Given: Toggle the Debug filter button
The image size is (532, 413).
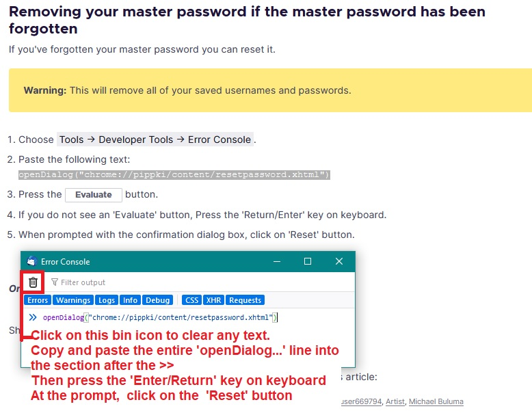Looking at the screenshot, I should tap(158, 300).
